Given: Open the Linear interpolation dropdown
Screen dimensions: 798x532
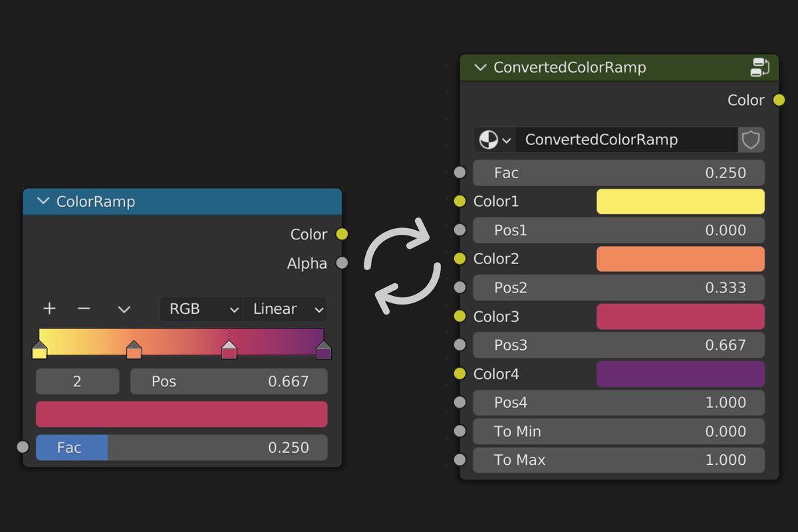Looking at the screenshot, I should pyautogui.click(x=285, y=309).
